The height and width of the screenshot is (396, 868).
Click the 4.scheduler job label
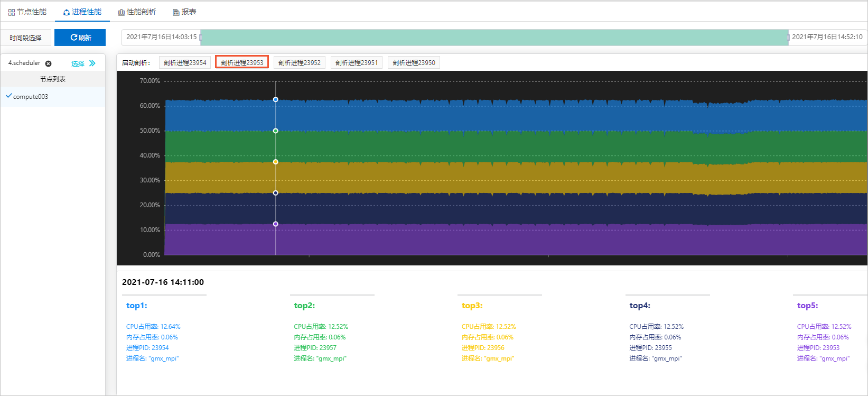[x=24, y=63]
